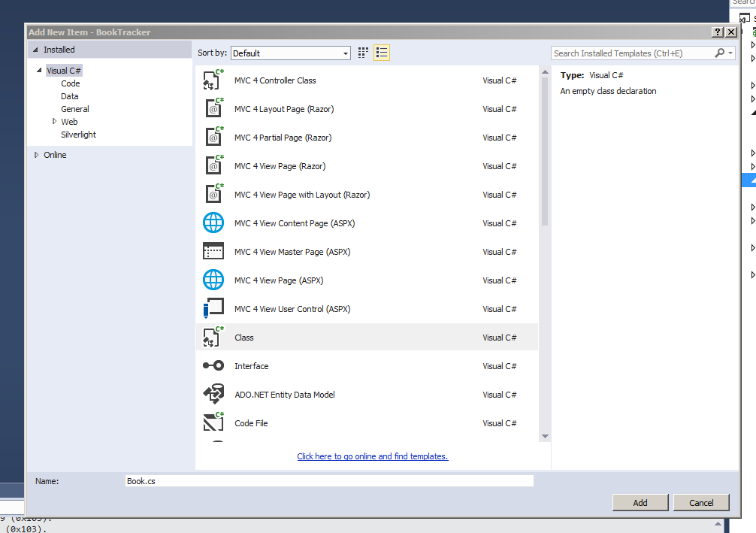Select the Online category label
The height and width of the screenshot is (533, 756).
click(55, 155)
